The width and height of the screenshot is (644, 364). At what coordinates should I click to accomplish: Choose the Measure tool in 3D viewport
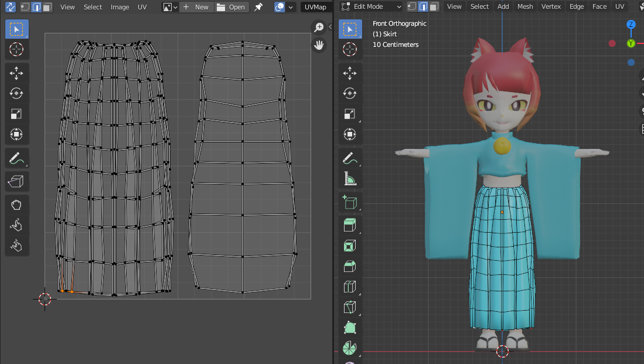[350, 178]
